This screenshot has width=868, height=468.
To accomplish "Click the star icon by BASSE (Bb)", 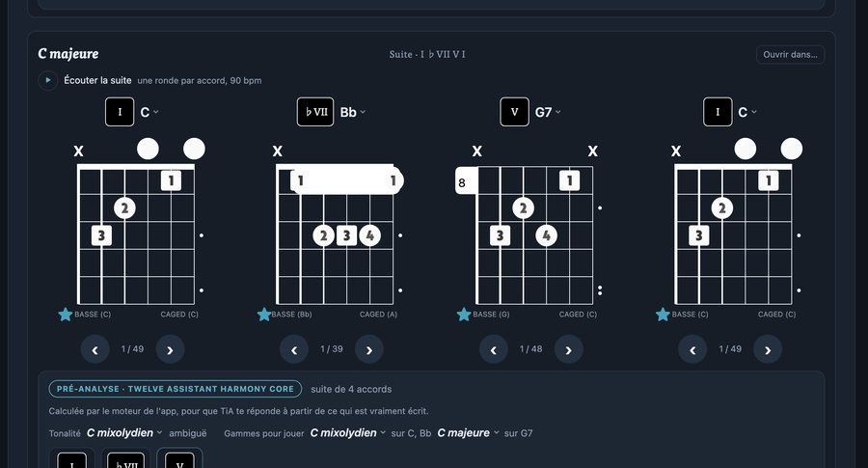I will [x=264, y=314].
